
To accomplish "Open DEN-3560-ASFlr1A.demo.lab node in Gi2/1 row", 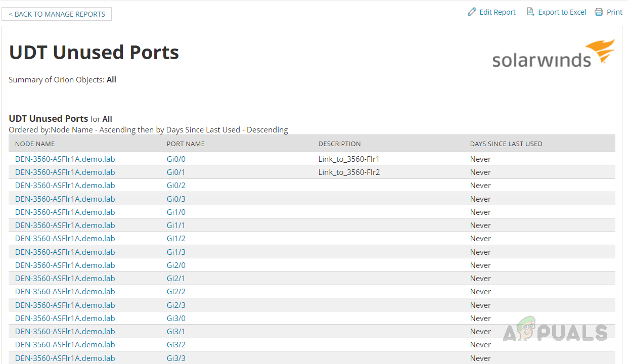I will [65, 278].
